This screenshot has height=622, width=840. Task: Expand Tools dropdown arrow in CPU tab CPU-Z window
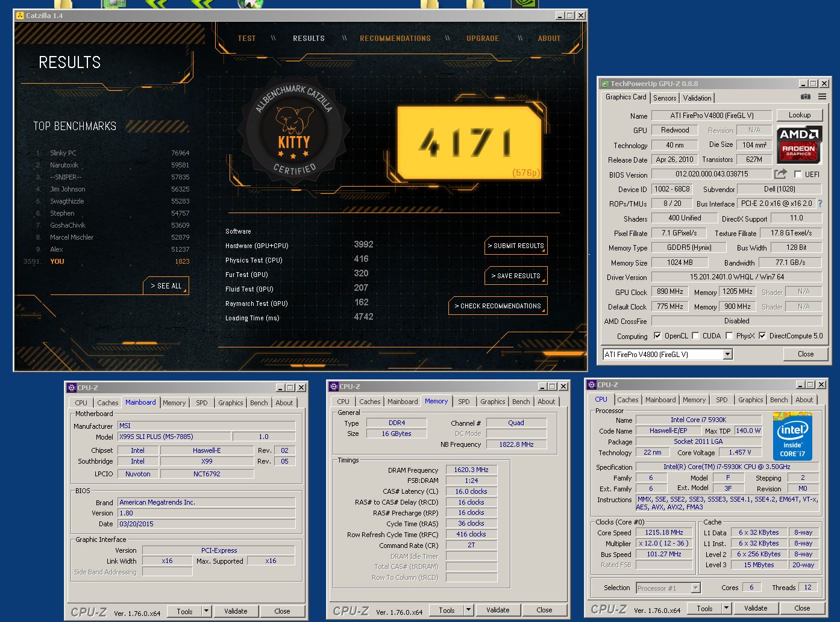click(726, 608)
